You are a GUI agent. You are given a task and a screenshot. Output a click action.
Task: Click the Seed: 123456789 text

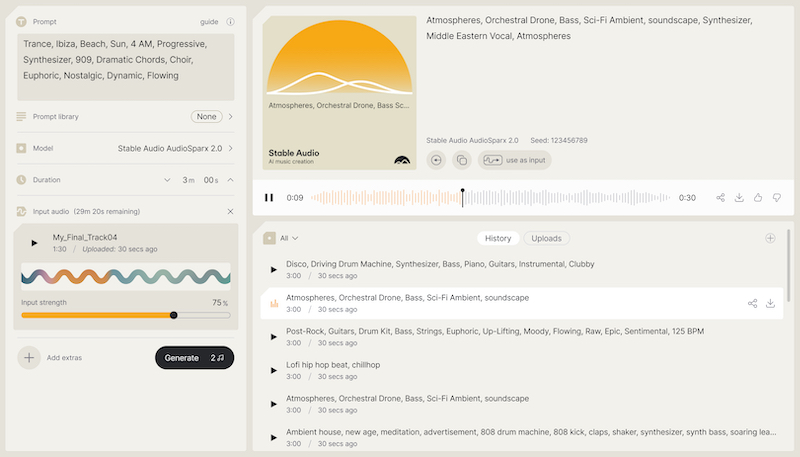coord(559,140)
